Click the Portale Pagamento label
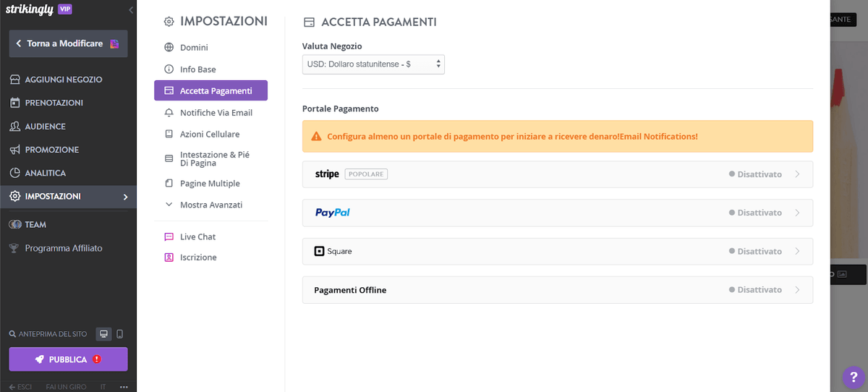868x392 pixels. point(341,108)
